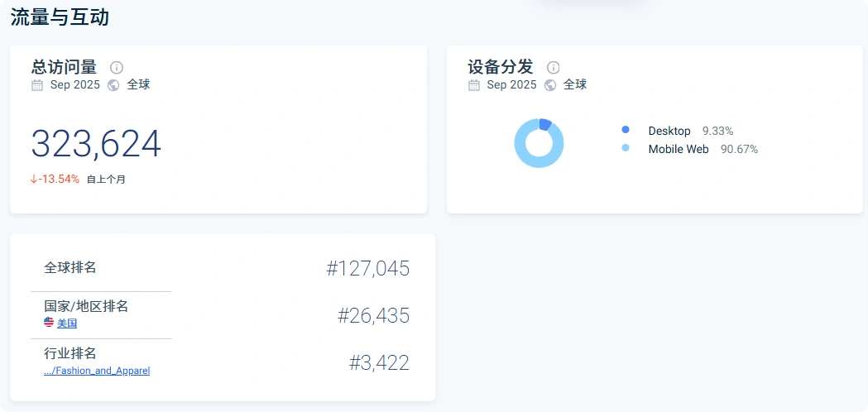
Task: Click the country rank value #26,435
Action: tap(373, 316)
